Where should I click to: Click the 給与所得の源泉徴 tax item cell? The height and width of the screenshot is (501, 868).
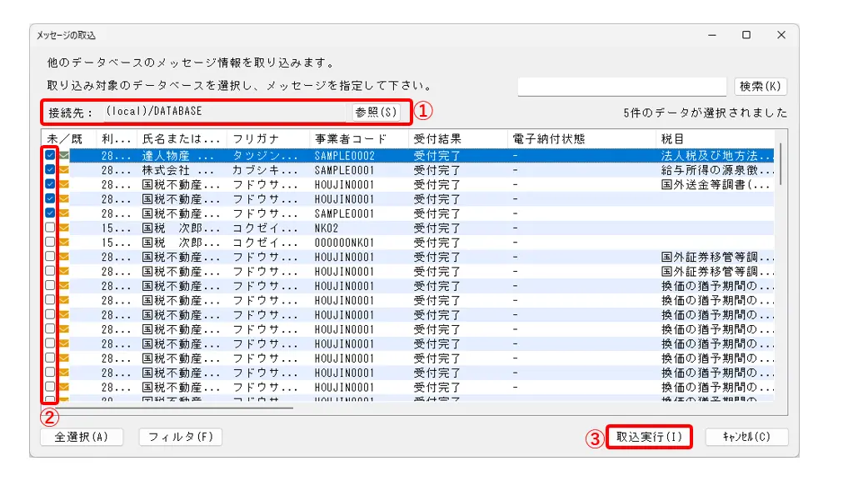pyautogui.click(x=716, y=170)
